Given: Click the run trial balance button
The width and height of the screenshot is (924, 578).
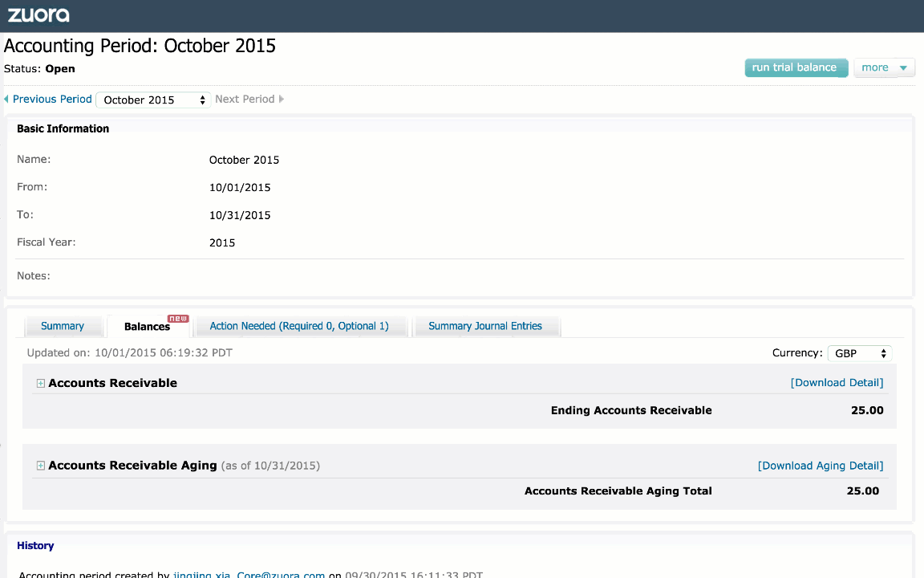Looking at the screenshot, I should pos(796,67).
